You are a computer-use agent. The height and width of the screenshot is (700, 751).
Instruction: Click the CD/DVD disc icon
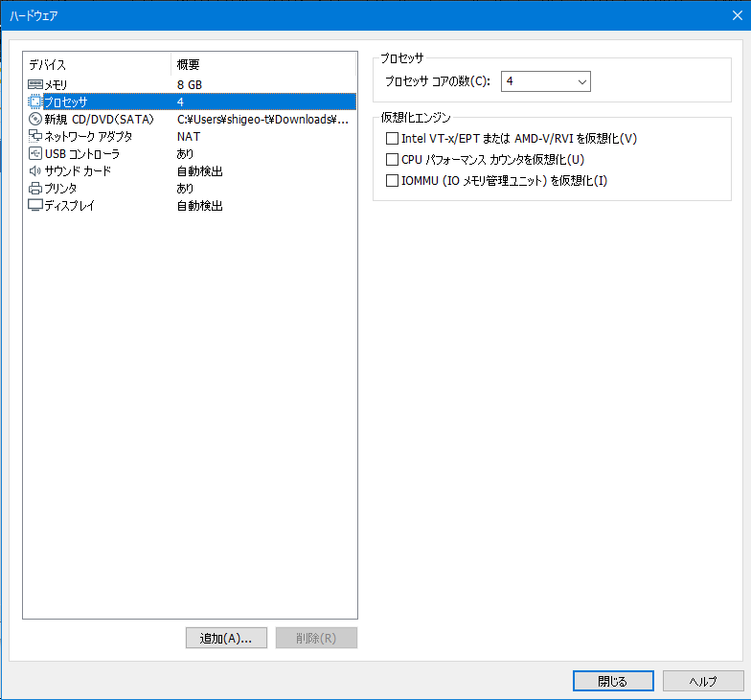click(x=35, y=119)
